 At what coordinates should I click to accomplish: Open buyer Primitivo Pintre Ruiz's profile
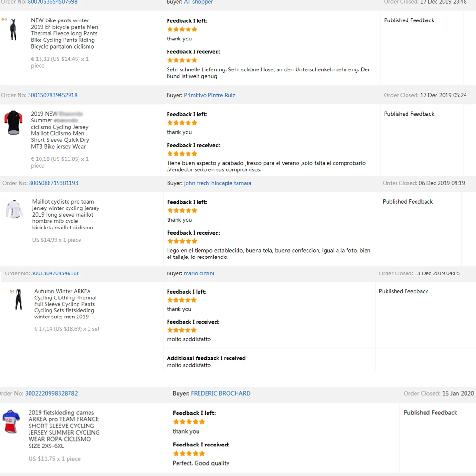point(209,95)
